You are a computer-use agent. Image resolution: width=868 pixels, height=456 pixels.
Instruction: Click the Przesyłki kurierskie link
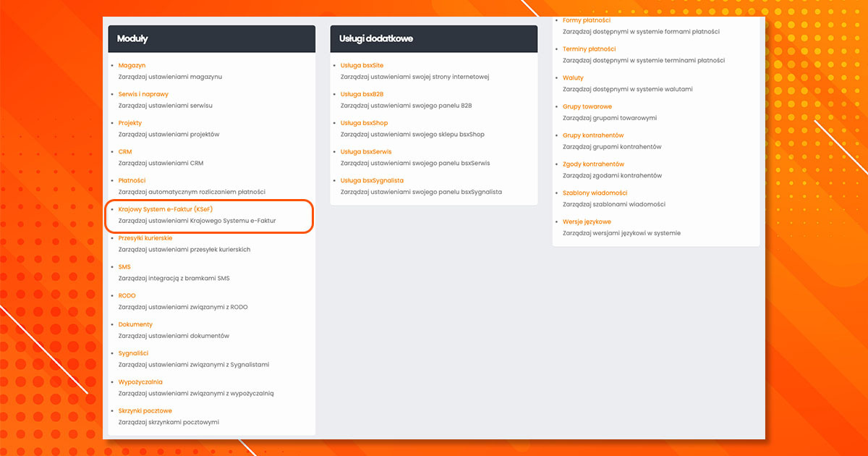click(145, 238)
